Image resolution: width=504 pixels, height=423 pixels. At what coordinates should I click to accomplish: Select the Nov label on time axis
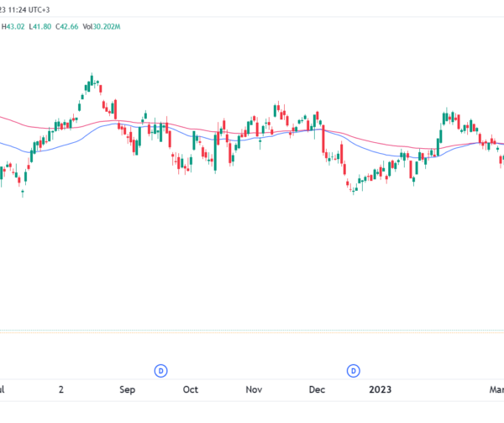coord(254,389)
